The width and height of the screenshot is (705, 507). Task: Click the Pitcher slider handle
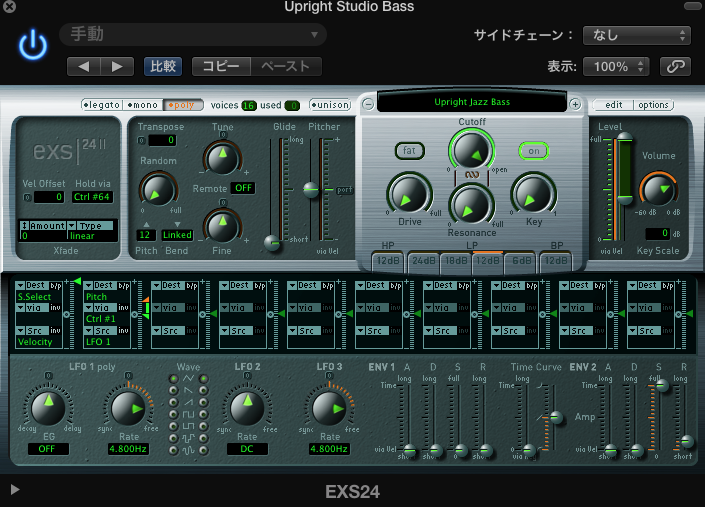point(311,189)
